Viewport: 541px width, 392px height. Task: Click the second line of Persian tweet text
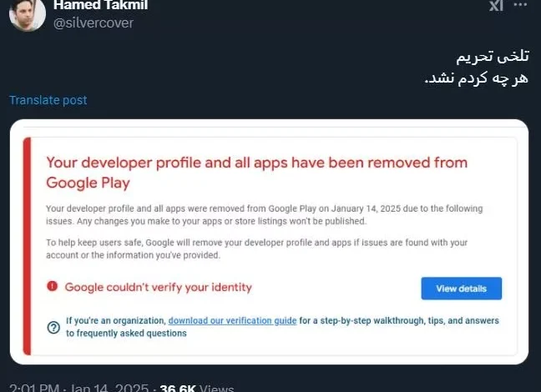[476, 78]
